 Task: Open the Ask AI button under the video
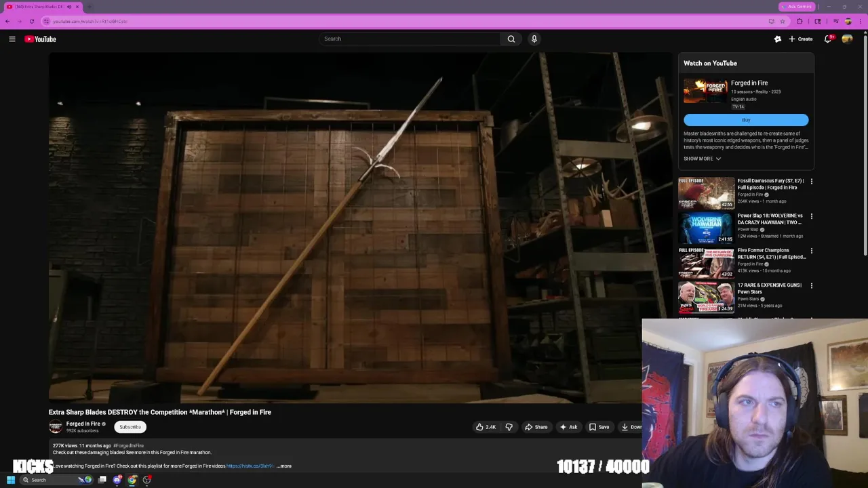(x=568, y=427)
